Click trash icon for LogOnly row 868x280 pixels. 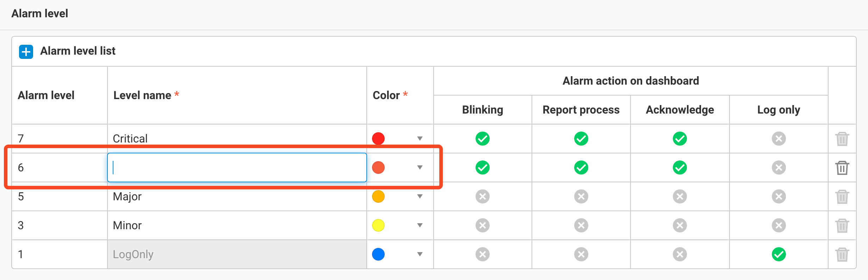tap(842, 254)
